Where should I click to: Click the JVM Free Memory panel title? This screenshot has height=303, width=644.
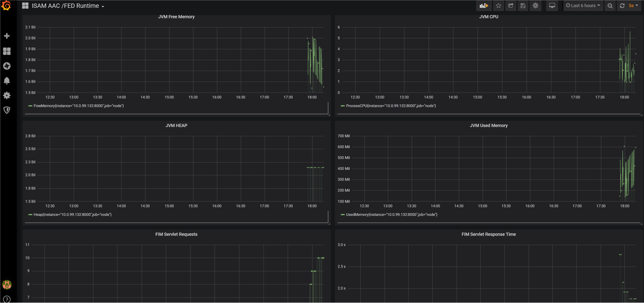(x=177, y=17)
